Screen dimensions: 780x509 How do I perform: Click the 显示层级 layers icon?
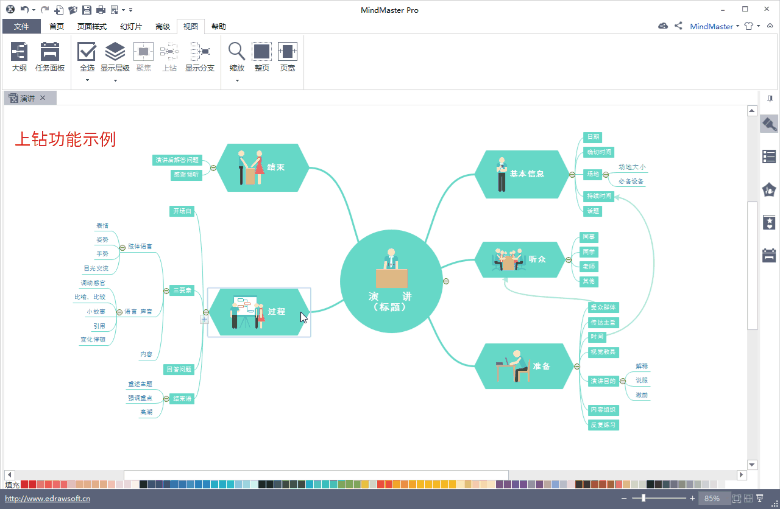tap(115, 52)
